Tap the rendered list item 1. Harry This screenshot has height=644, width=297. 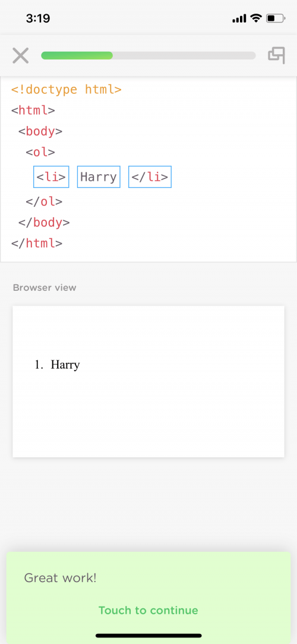57,365
